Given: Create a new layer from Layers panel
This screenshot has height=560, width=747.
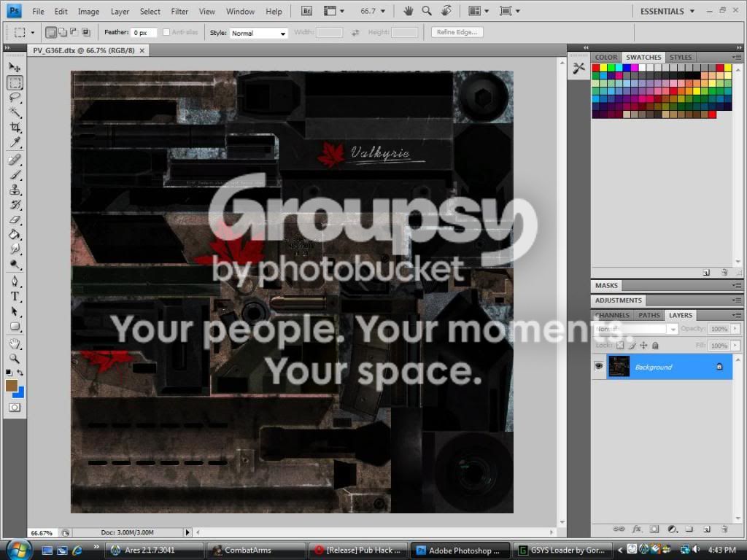Looking at the screenshot, I should 706,529.
